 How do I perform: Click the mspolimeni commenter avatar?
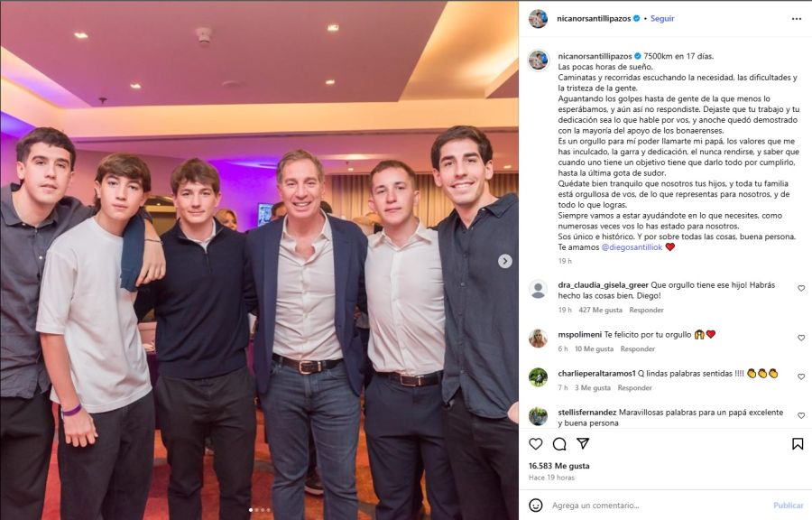pos(538,339)
